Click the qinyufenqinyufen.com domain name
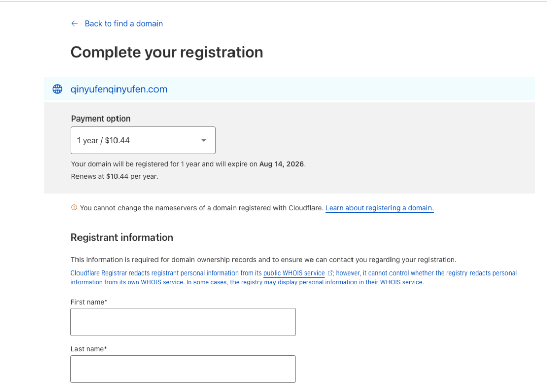 [x=119, y=89]
